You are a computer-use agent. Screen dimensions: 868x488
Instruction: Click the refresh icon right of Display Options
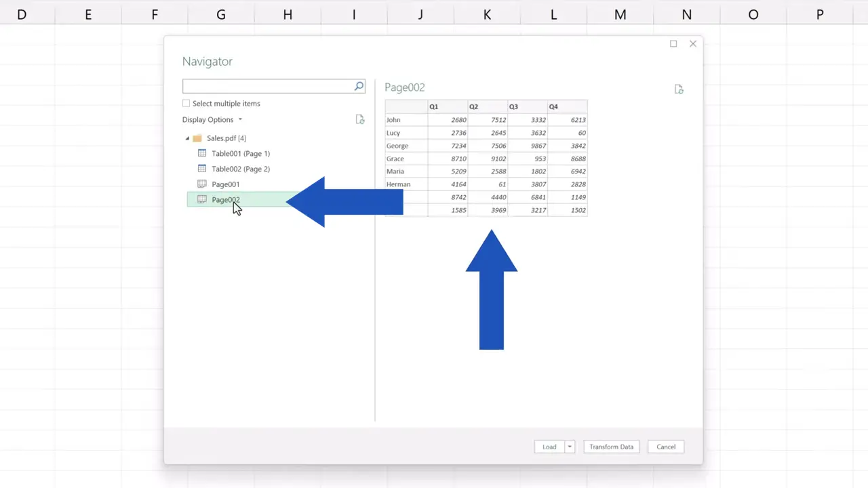coord(360,119)
